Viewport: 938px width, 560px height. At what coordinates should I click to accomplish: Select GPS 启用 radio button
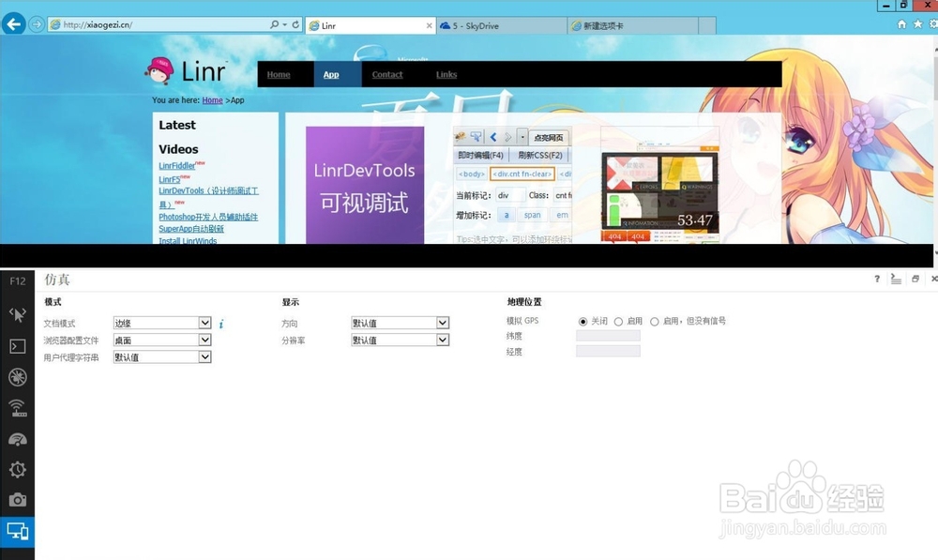(618, 322)
